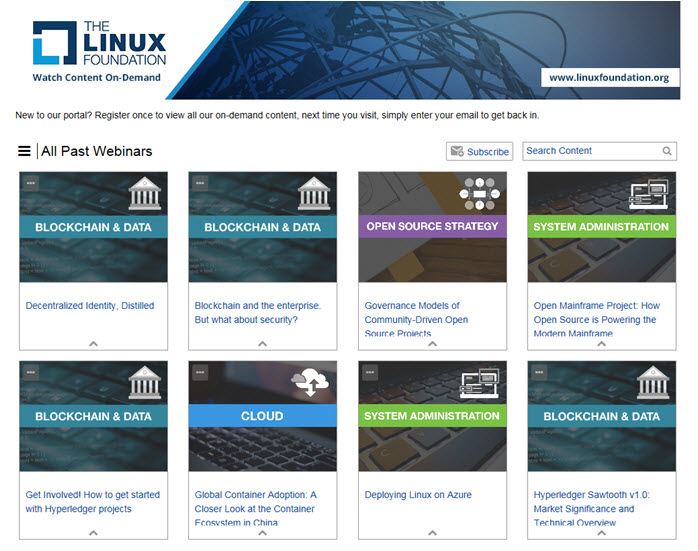This screenshot has height=551, width=698.
Task: Click the search magnifier icon
Action: (666, 151)
